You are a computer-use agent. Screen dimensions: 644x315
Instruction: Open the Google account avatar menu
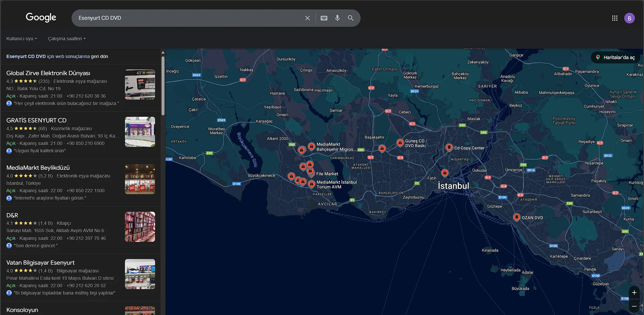click(x=629, y=18)
